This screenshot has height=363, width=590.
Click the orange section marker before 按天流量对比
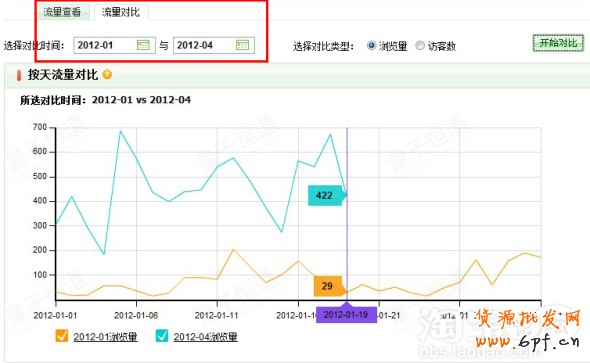point(18,75)
